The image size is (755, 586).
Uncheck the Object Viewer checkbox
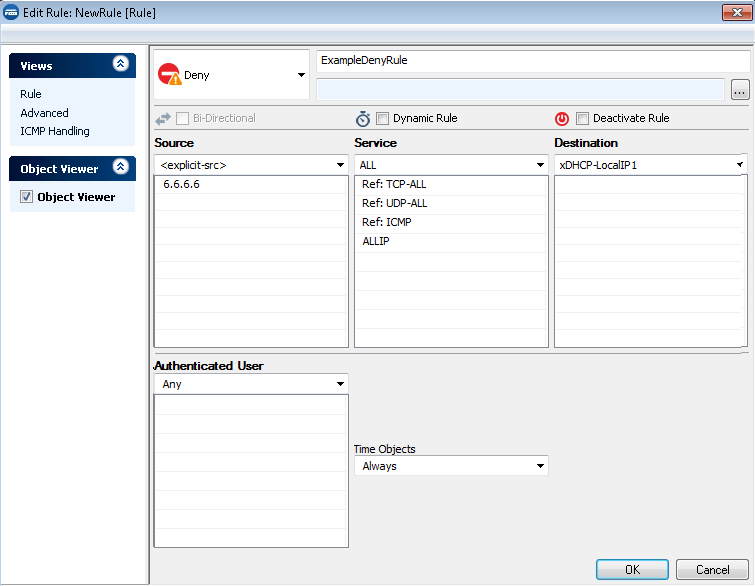click(26, 196)
